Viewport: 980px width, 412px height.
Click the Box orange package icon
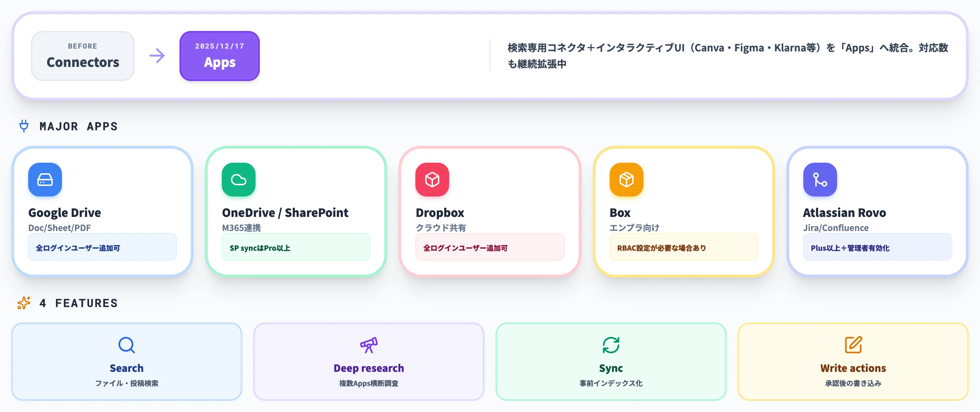click(626, 180)
